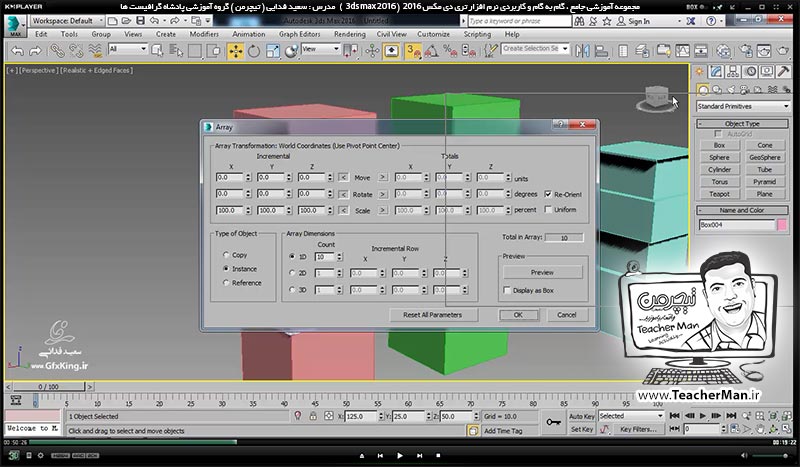The image size is (800, 467).
Task: Click Cancel in the Array dialog
Action: (x=566, y=315)
